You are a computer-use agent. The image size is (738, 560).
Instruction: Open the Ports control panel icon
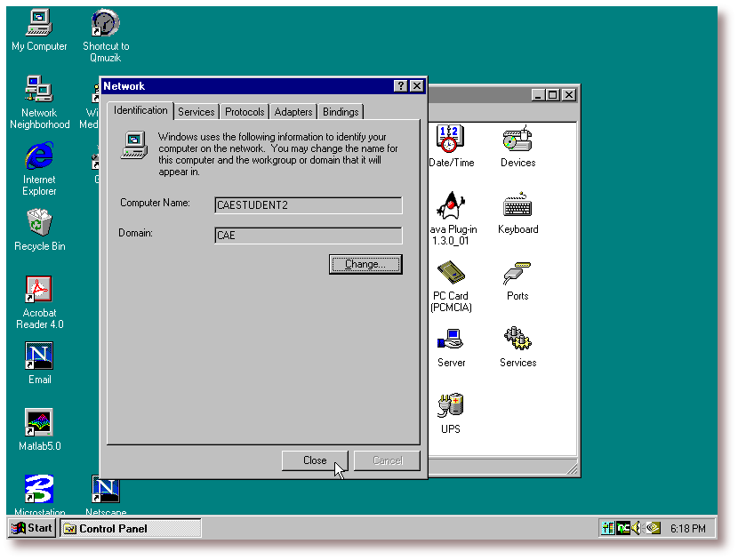(517, 274)
